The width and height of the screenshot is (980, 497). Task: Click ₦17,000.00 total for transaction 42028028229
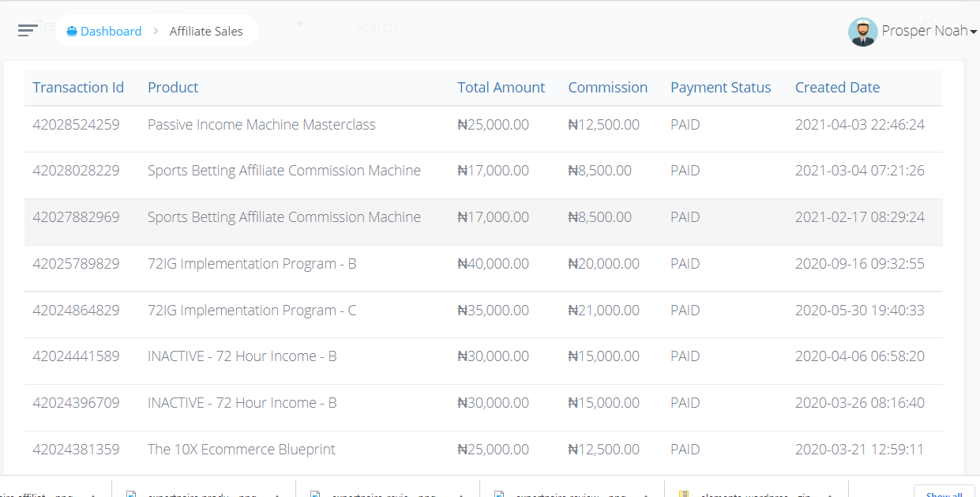494,171
